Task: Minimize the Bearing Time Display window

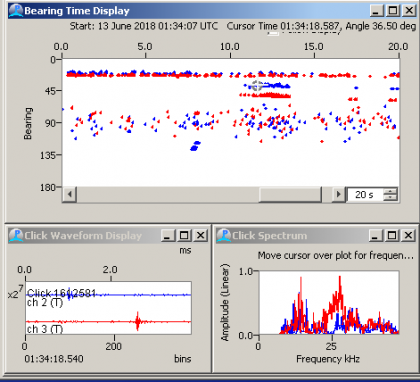Action: [x=377, y=11]
